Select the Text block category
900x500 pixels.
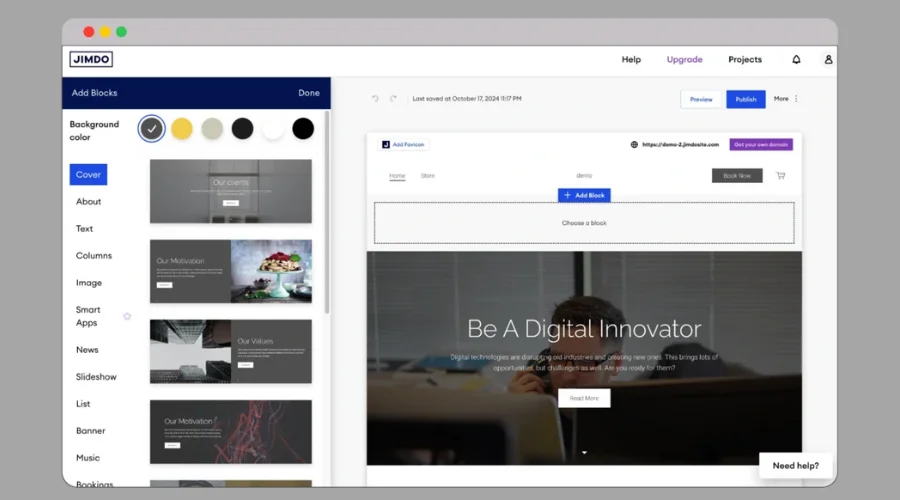click(84, 228)
